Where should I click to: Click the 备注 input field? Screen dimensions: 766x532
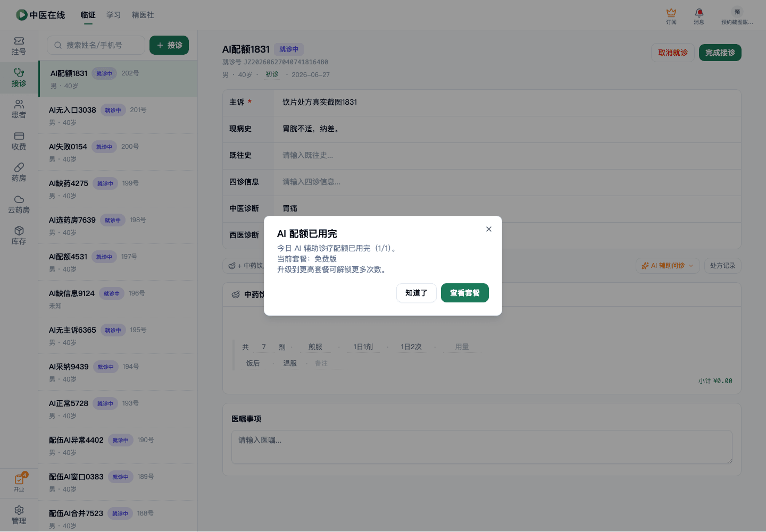[330, 364]
